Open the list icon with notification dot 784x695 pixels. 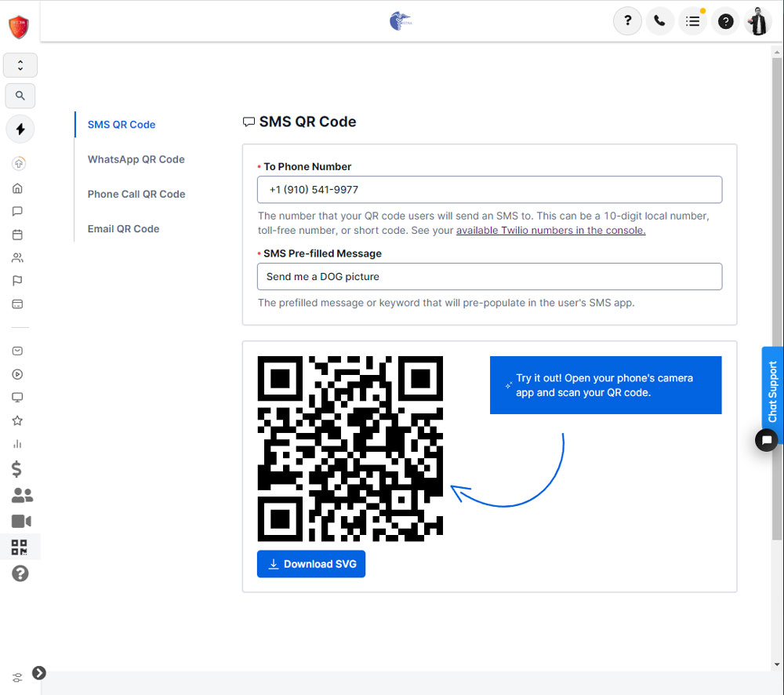tap(692, 21)
